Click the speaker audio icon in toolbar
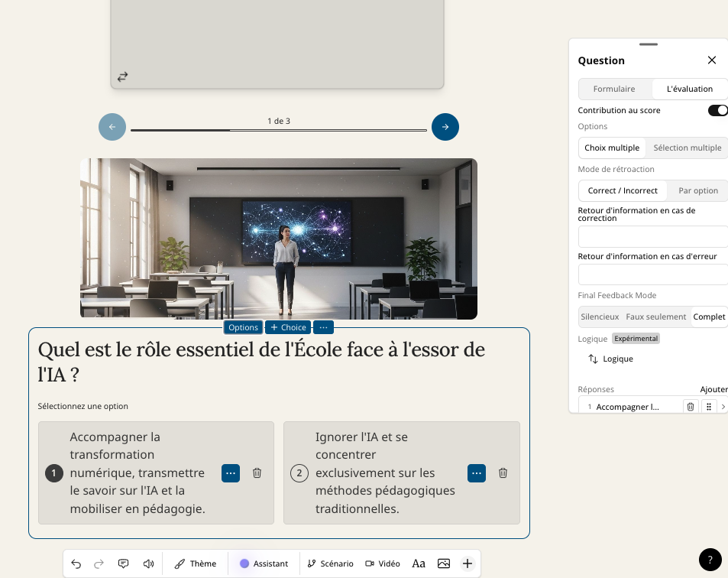728x578 pixels. point(148,563)
